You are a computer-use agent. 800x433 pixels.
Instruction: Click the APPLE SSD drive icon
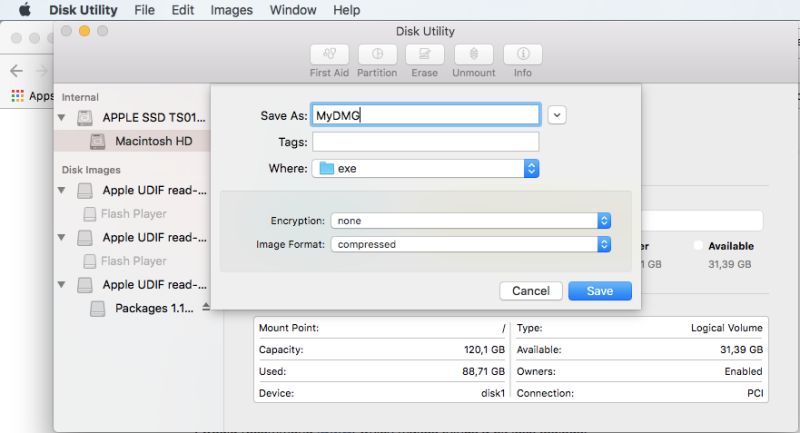click(x=85, y=118)
